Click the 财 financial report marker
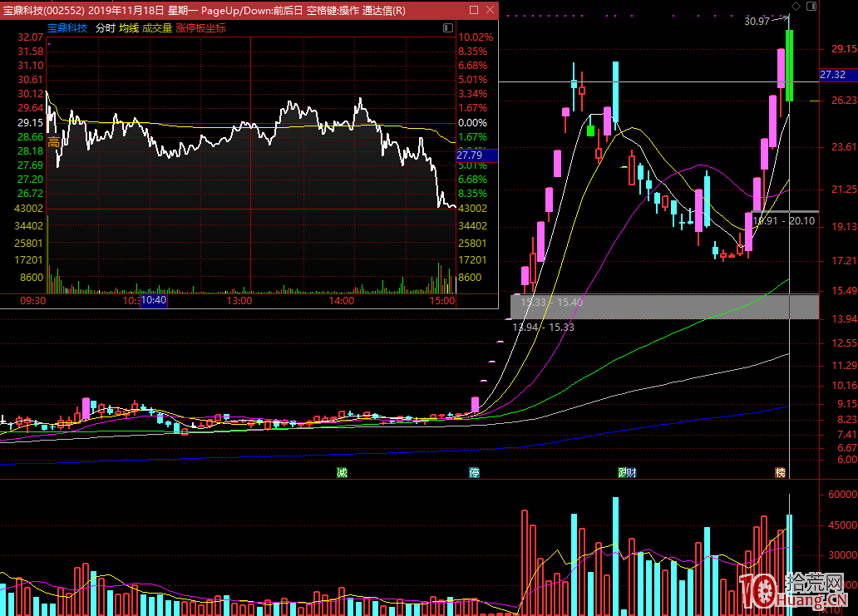The width and height of the screenshot is (858, 616). coord(631,472)
